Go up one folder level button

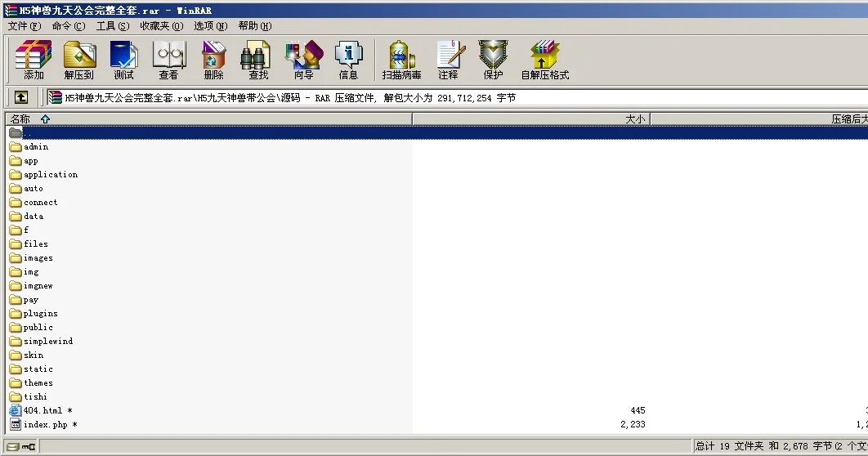pyautogui.click(x=21, y=97)
